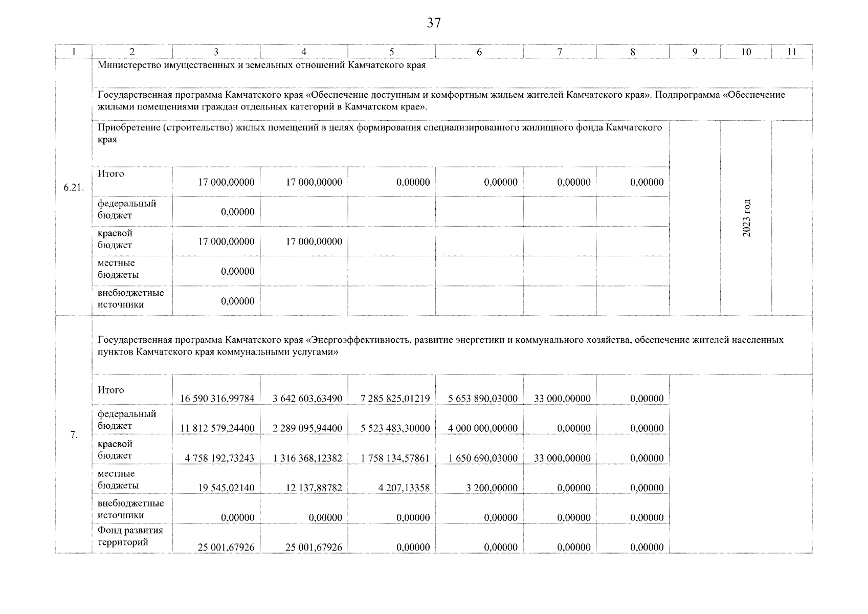The width and height of the screenshot is (868, 614).
Task: Select local budgets amount 19 545,02140
Action: tap(226, 488)
